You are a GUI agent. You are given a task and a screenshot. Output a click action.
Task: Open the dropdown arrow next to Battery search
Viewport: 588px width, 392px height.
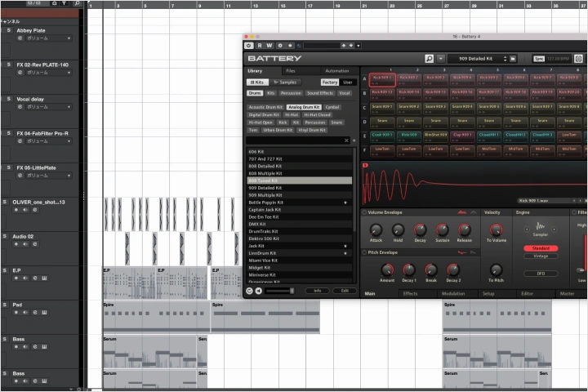[441, 59]
